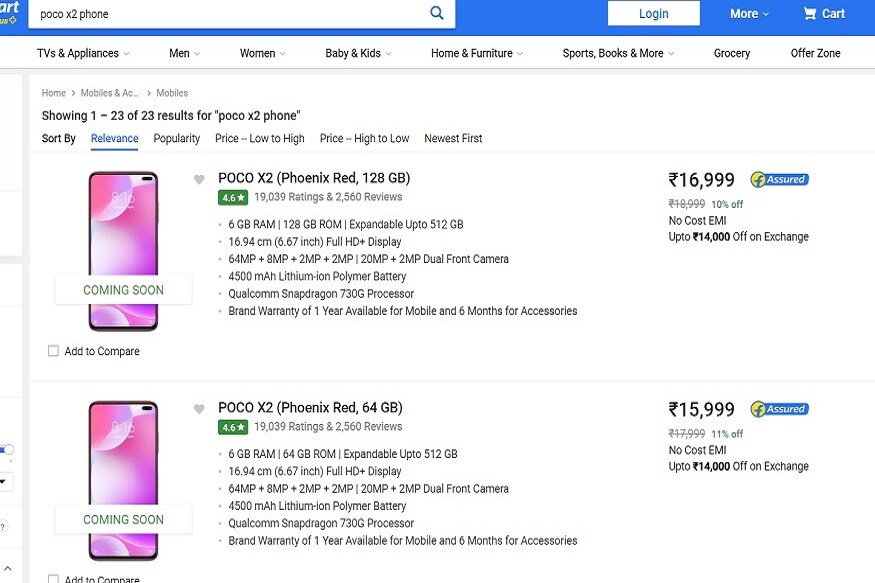Click 6 GB RAM | 128 GB ROM spec line

tap(345, 224)
